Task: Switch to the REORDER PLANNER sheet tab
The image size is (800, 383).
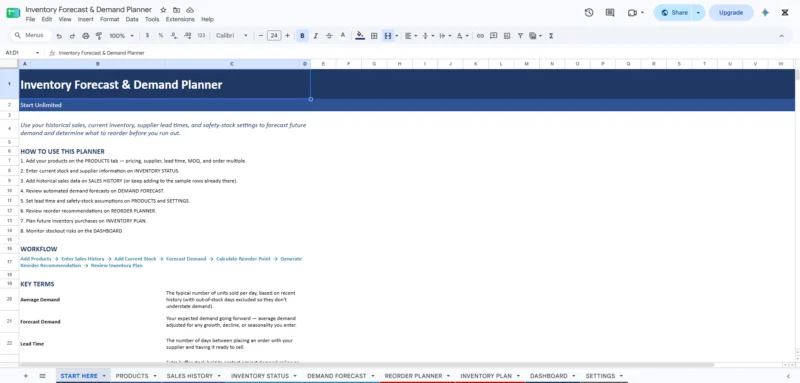Action: 413,376
